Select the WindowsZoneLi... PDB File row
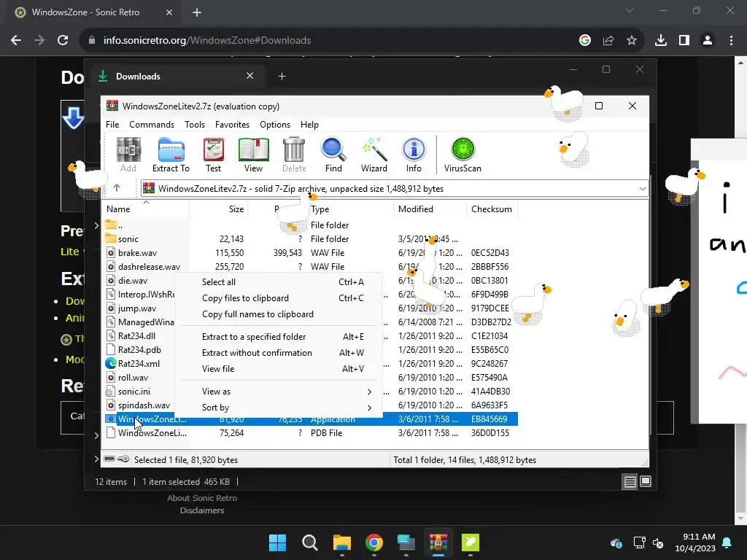This screenshot has width=747, height=560. [x=310, y=433]
